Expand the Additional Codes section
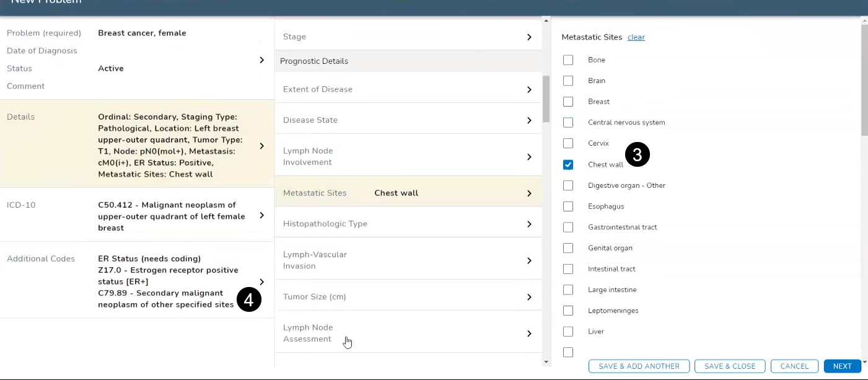Image resolution: width=868 pixels, height=380 pixels. (x=261, y=281)
